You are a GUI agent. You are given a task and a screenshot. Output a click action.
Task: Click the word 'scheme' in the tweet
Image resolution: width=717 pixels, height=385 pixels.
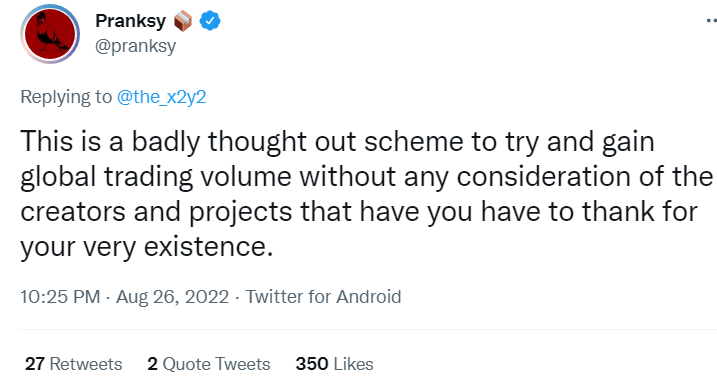point(414,141)
